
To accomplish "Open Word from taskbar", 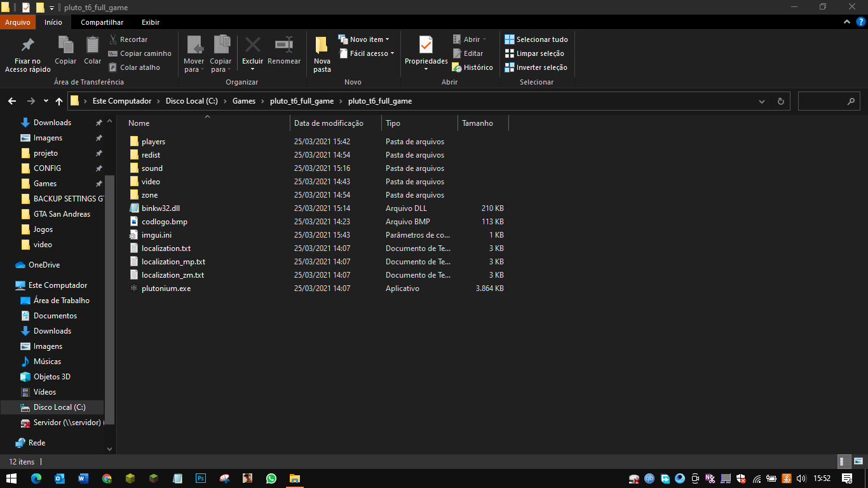I will point(83,478).
